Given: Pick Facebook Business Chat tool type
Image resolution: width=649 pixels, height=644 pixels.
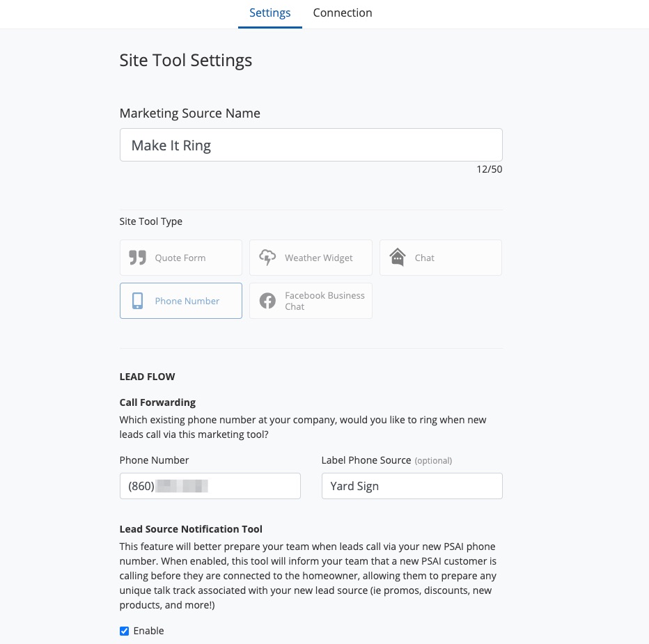Looking at the screenshot, I should (x=324, y=301).
